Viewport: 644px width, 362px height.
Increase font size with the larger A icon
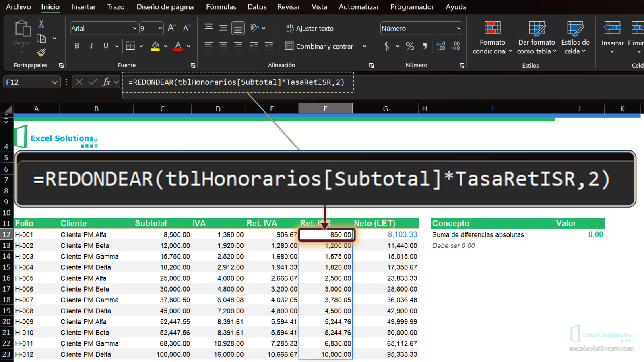click(x=172, y=28)
